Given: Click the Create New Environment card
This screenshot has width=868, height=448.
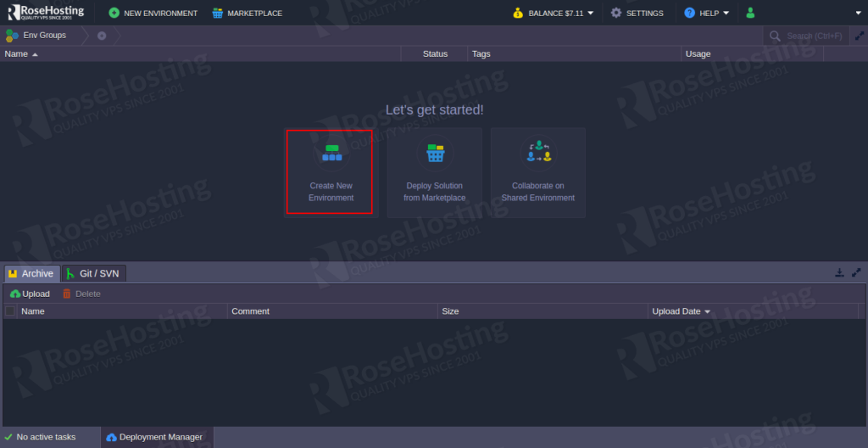Looking at the screenshot, I should pyautogui.click(x=330, y=172).
